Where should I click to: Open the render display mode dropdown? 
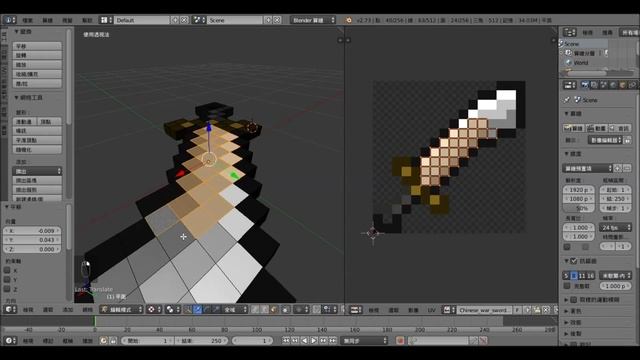605,140
